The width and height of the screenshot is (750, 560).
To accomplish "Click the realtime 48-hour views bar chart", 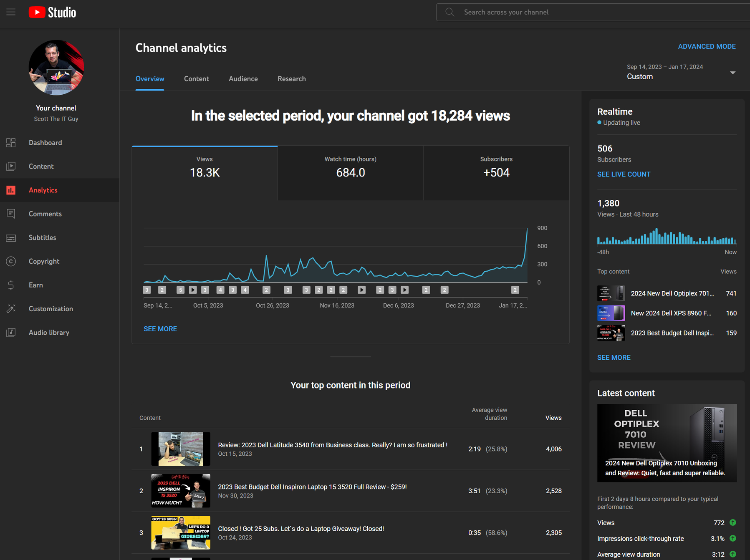I will 667,236.
